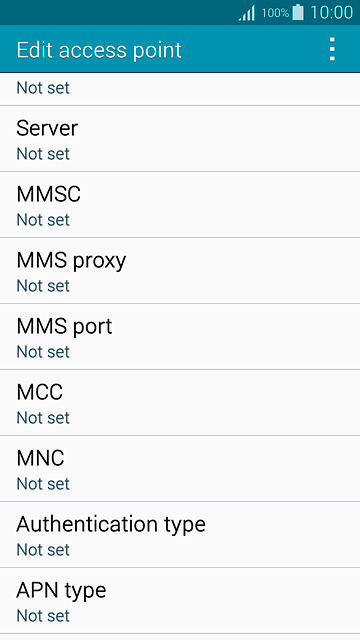Tap Not set value under Server
The width and height of the screenshot is (360, 640).
click(43, 154)
